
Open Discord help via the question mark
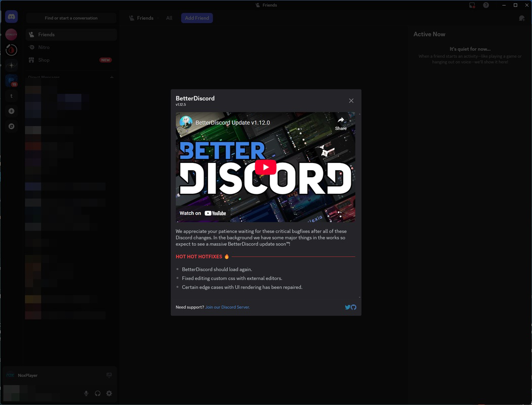pos(486,5)
